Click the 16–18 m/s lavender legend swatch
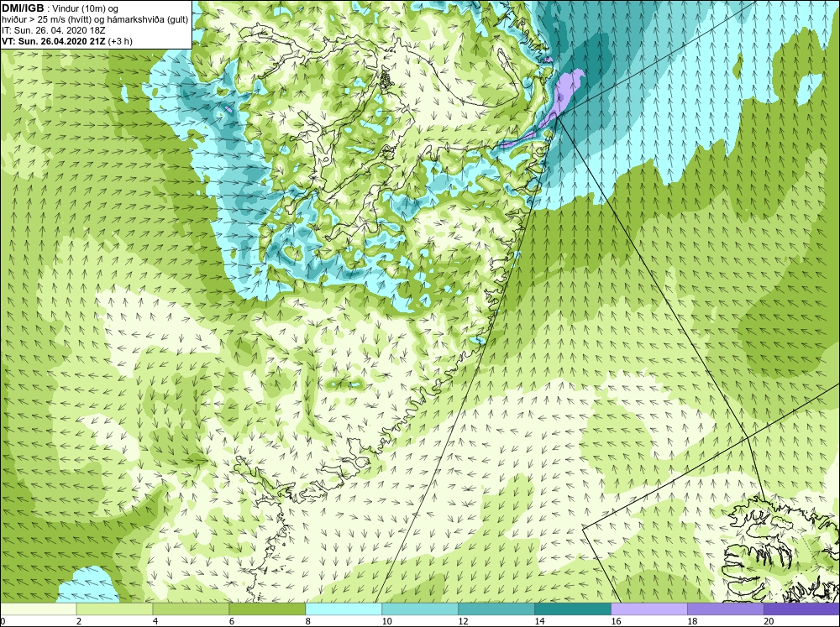This screenshot has width=840, height=627. tap(649, 609)
